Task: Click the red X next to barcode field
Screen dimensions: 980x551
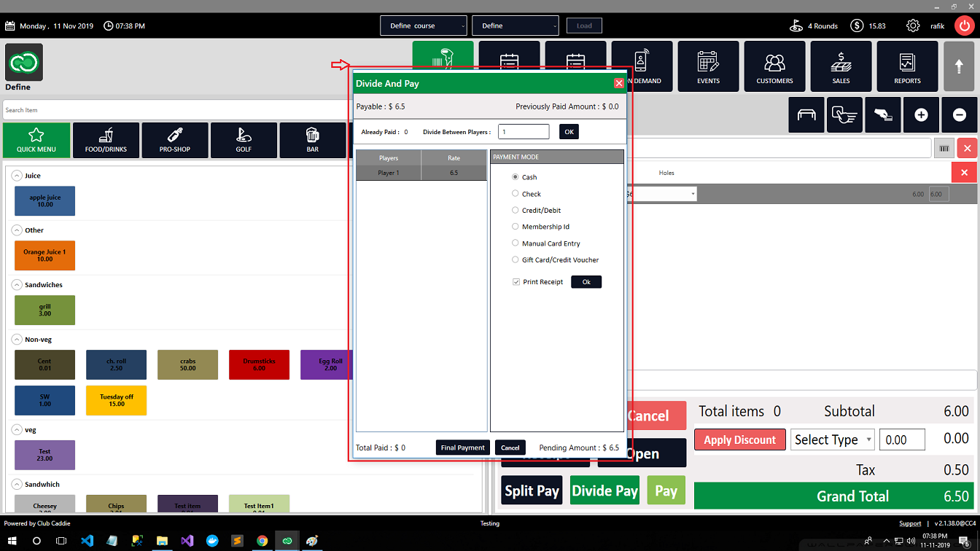Action: coord(967,148)
